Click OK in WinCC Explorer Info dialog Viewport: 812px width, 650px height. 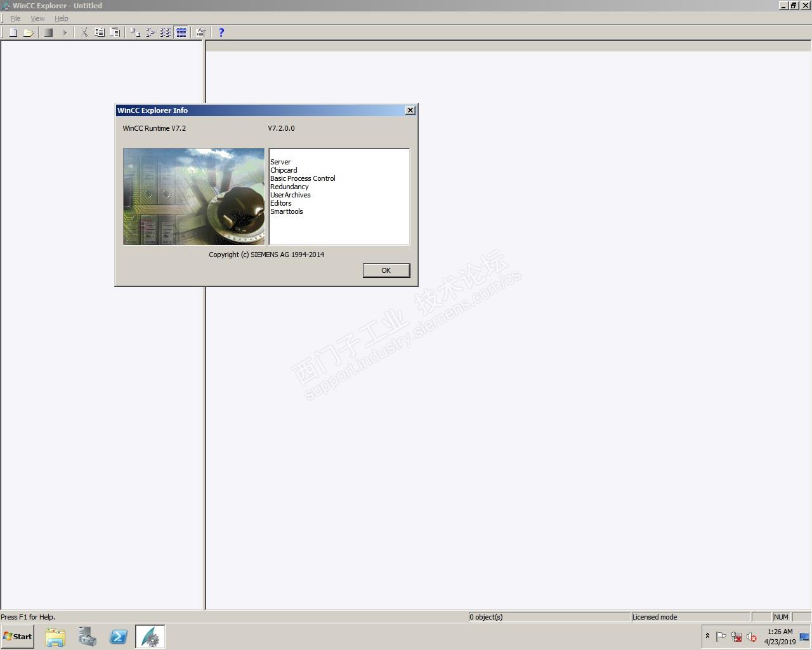click(386, 270)
